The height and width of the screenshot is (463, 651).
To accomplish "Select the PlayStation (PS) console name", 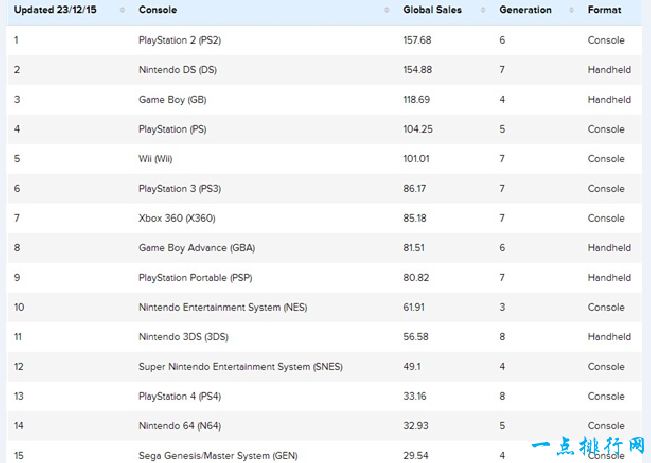I will click(x=172, y=129).
